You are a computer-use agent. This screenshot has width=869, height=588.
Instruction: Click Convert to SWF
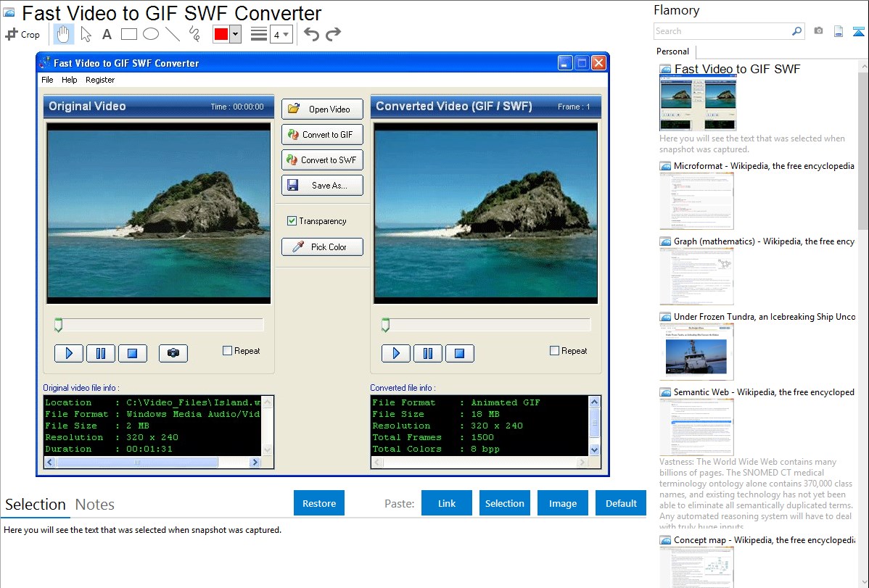pyautogui.click(x=322, y=160)
